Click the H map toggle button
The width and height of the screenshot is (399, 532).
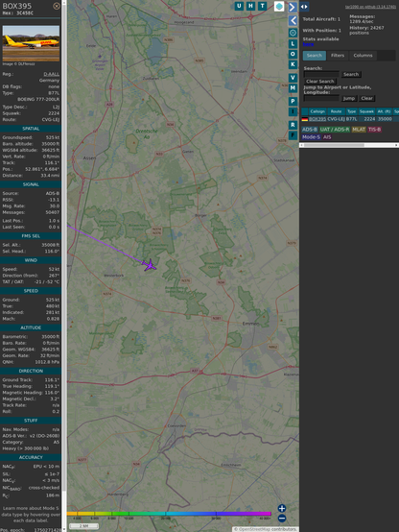tap(250, 6)
